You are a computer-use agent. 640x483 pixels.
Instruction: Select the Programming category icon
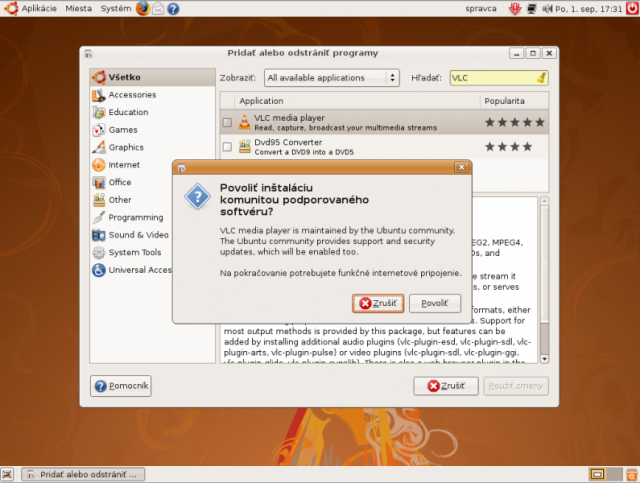click(x=98, y=218)
